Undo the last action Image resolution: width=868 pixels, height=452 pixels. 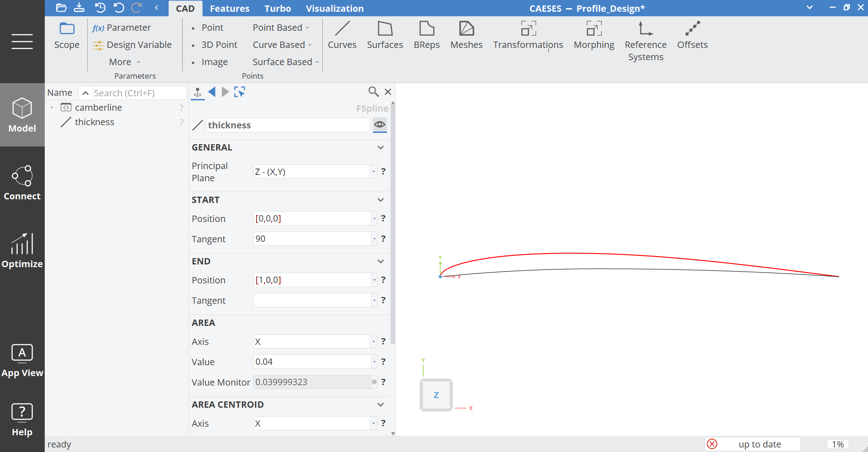[118, 8]
